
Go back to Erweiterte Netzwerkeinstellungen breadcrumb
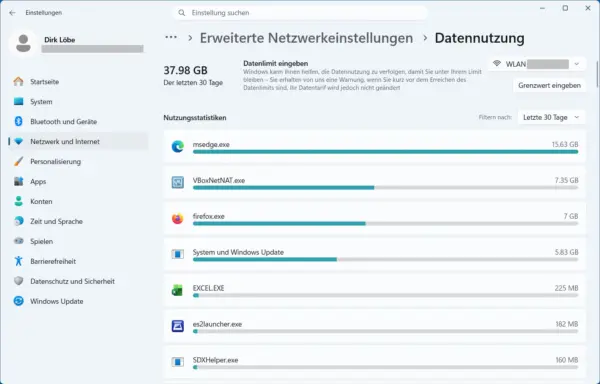pos(306,38)
